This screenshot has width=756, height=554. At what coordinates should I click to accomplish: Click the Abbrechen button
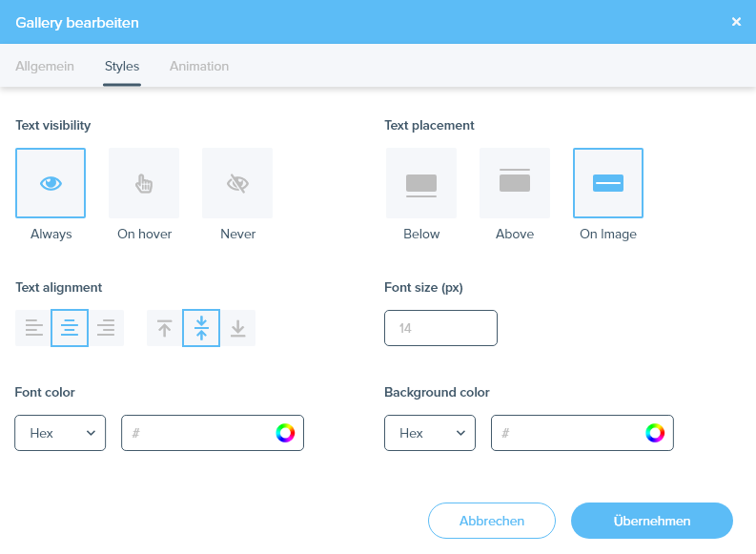492,521
